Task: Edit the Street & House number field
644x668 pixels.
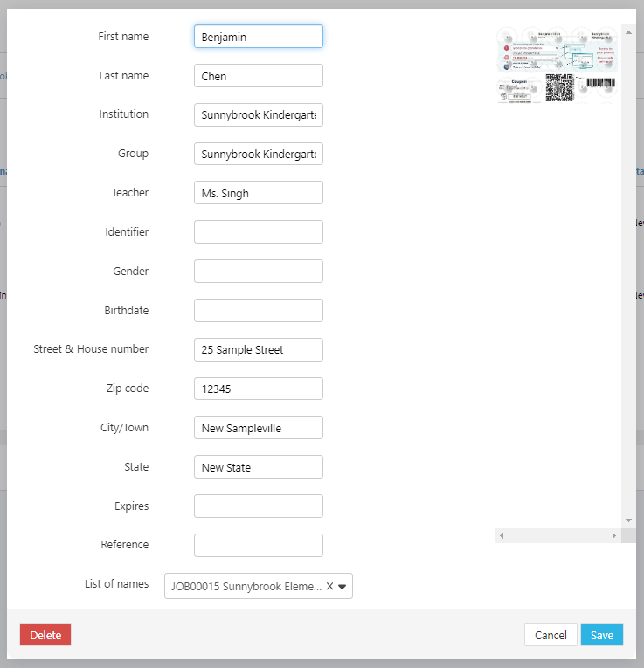Action: pyautogui.click(x=259, y=350)
